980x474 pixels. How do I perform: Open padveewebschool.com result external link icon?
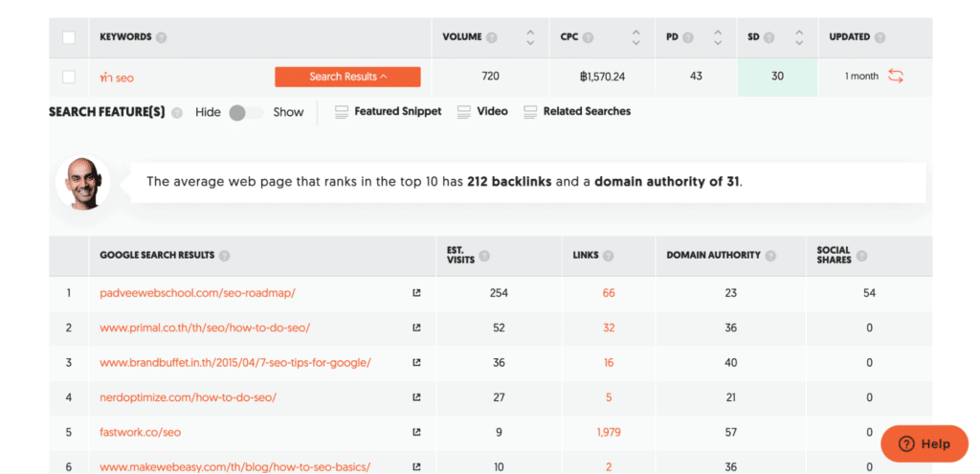416,293
